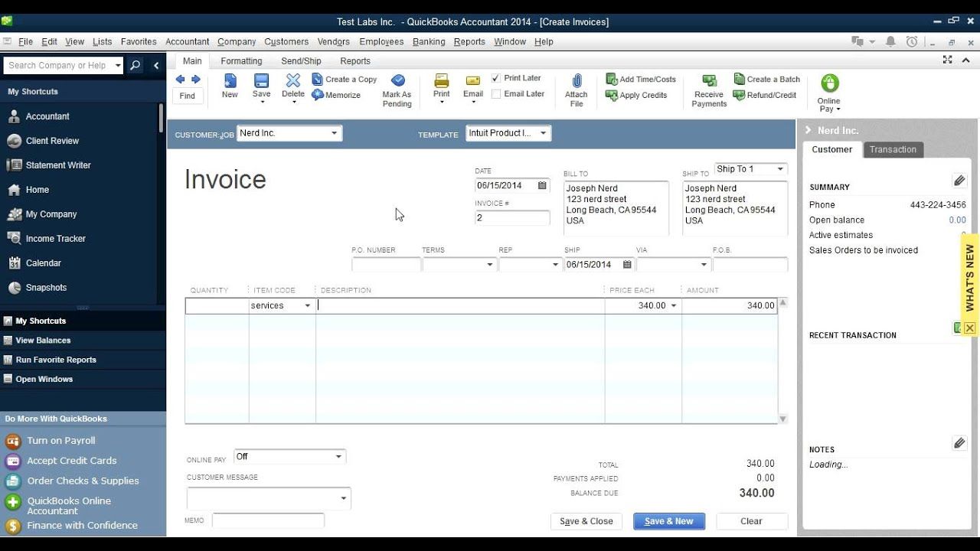Open Receive Payments
The width and height of the screenshot is (980, 551).
[x=709, y=90]
